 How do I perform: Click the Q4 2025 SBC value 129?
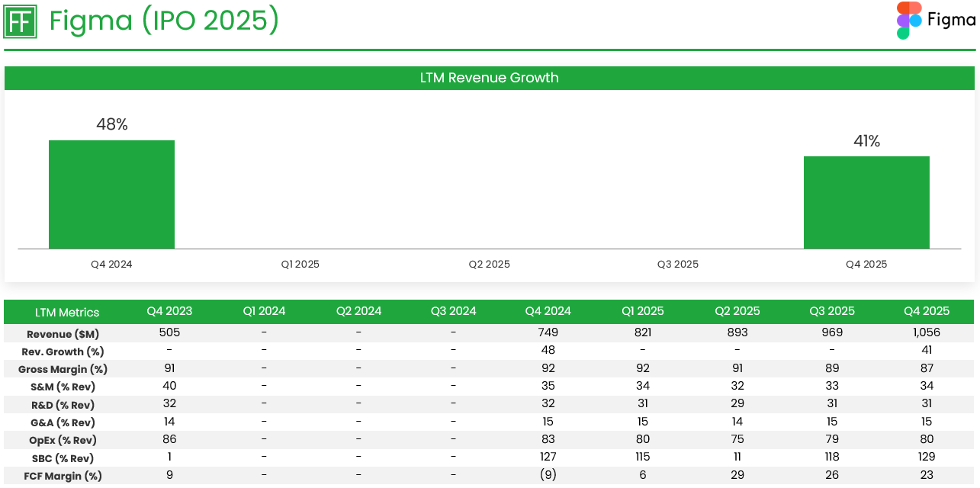(927, 457)
